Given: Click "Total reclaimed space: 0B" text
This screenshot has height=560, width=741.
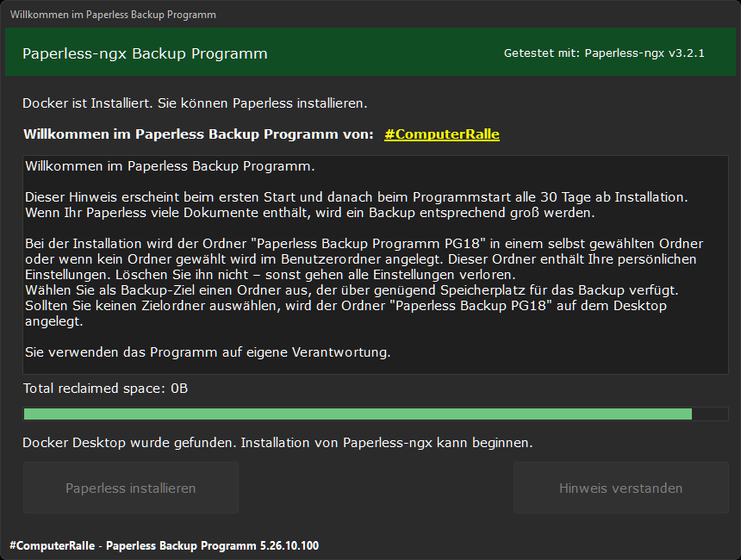Looking at the screenshot, I should pyautogui.click(x=105, y=389).
